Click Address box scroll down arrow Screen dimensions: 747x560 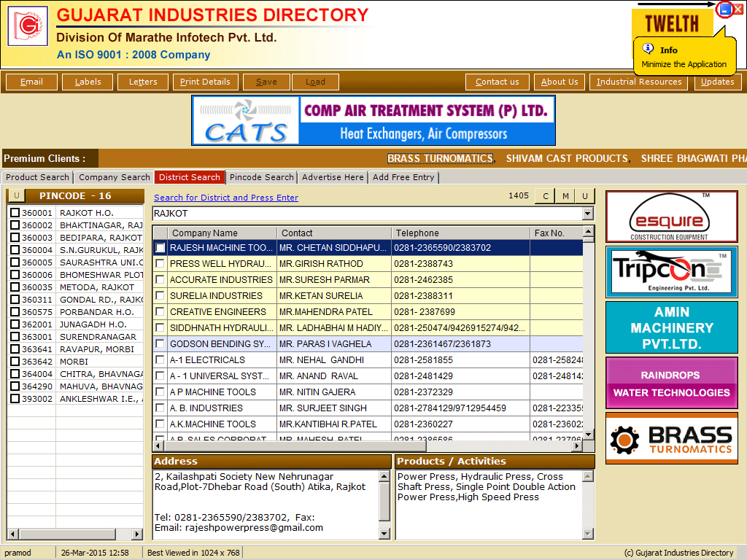click(384, 534)
